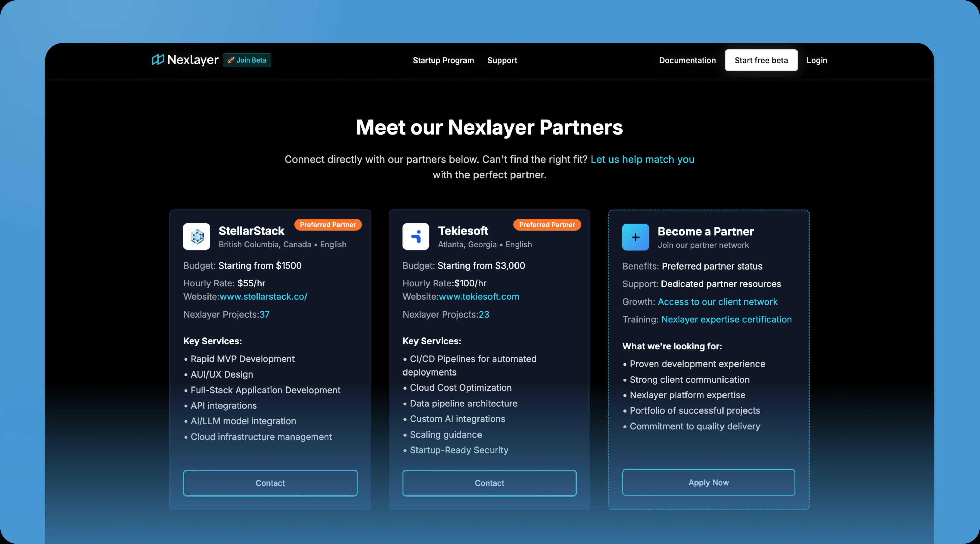This screenshot has height=544, width=980.
Task: Open the Access to our client network link
Action: pos(717,302)
